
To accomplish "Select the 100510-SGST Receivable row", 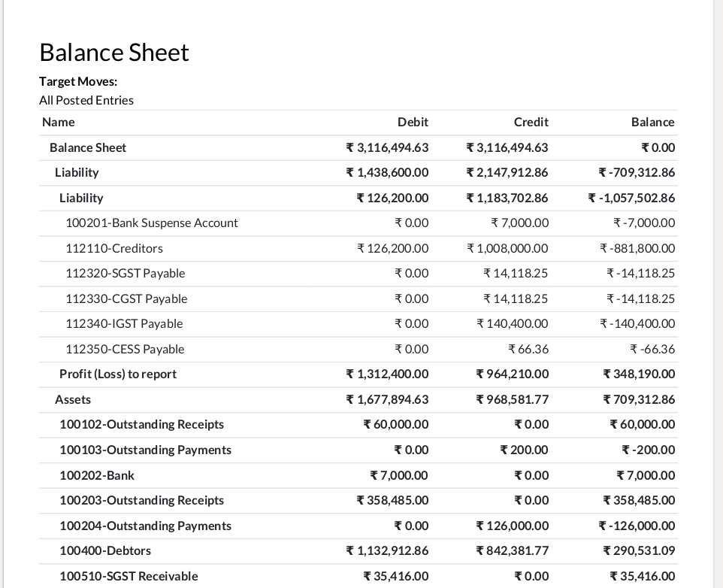I will pyautogui.click(x=129, y=576).
